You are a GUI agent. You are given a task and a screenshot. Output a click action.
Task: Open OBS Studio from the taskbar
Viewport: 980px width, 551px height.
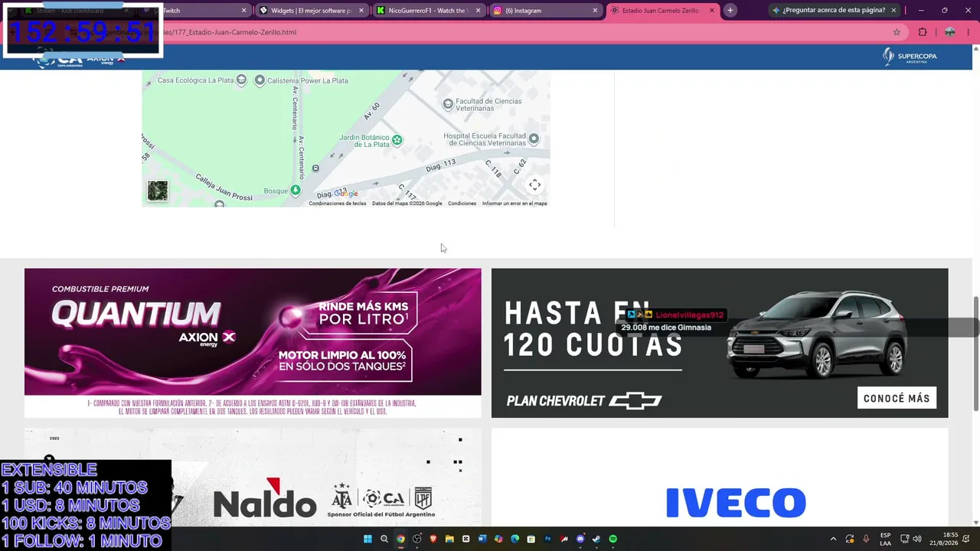click(417, 539)
